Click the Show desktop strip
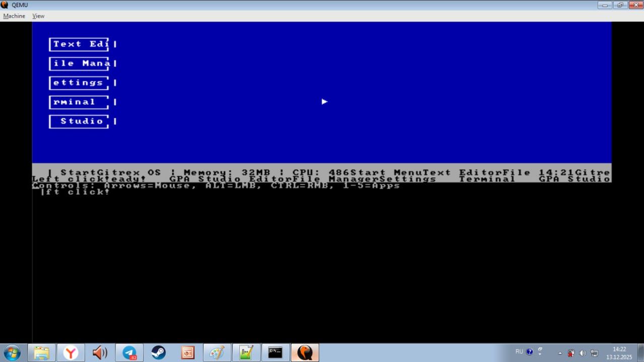The image size is (644, 362). pyautogui.click(x=640, y=353)
